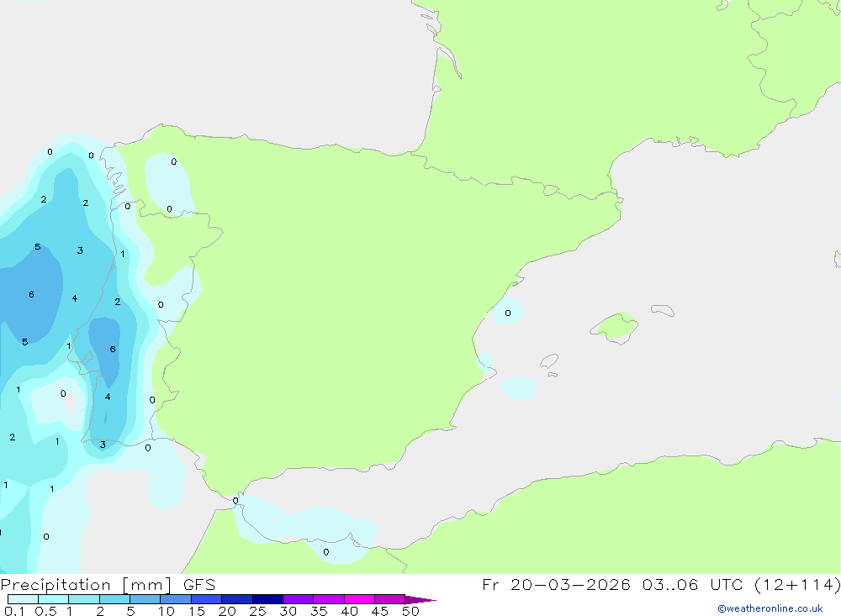The height and width of the screenshot is (616, 841).
Task: Pick the 35–40 mm purple legend swatch
Action: pos(329,599)
